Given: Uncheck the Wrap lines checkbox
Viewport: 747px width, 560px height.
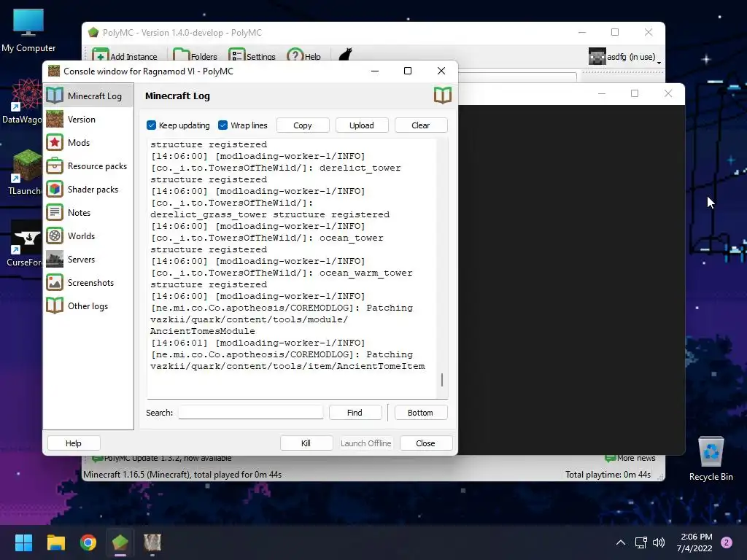Looking at the screenshot, I should pyautogui.click(x=222, y=125).
